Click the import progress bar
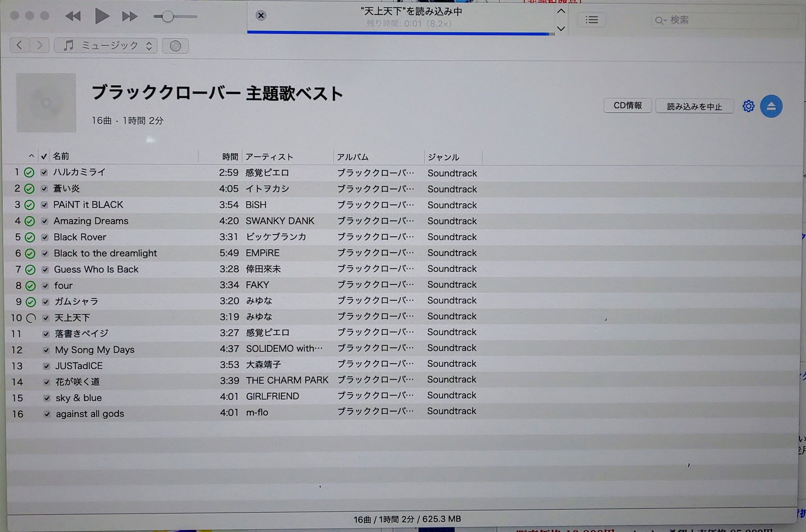Viewport: 806px width, 532px height. point(401,33)
